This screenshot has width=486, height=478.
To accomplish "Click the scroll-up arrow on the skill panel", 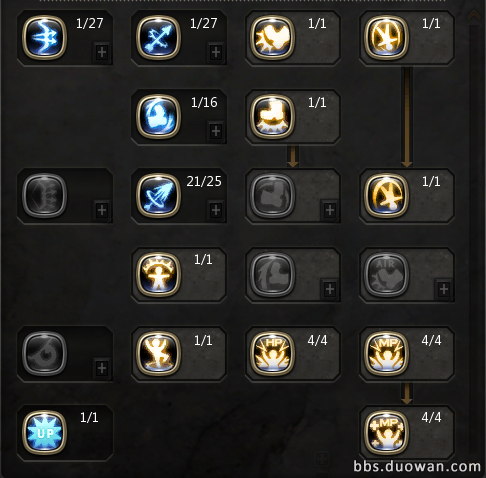I will pos(473,15).
